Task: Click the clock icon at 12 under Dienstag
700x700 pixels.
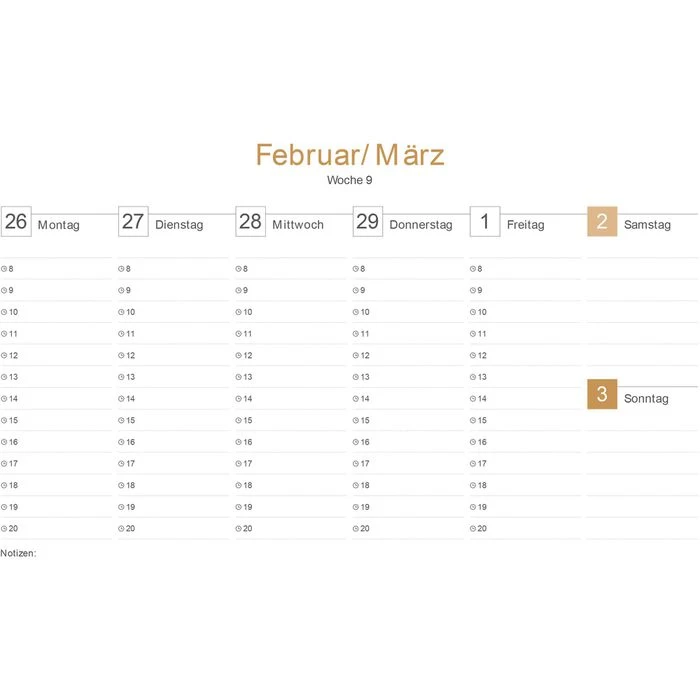Action: 121,356
